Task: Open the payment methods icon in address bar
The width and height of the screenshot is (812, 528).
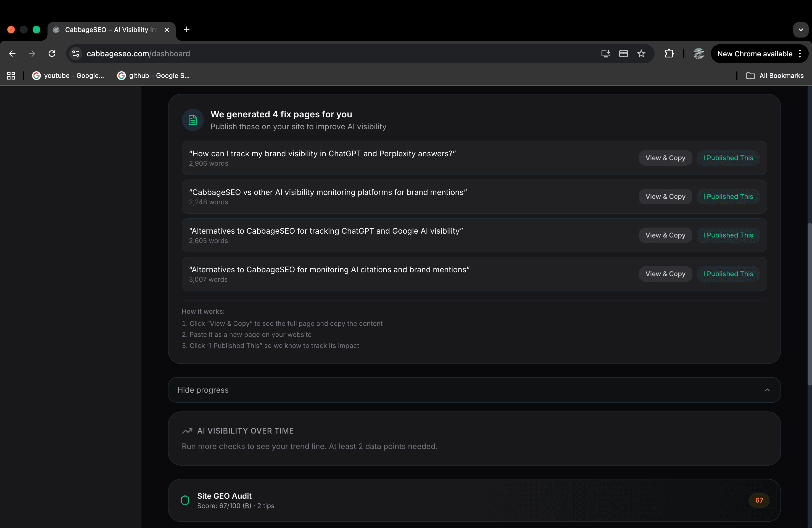Action: tap(623, 54)
